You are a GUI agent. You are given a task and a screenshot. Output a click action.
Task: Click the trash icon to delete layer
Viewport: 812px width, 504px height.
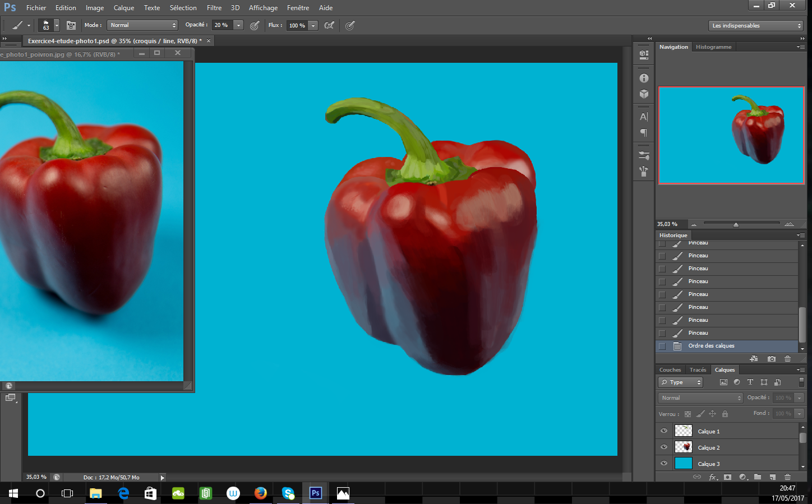pos(787,477)
